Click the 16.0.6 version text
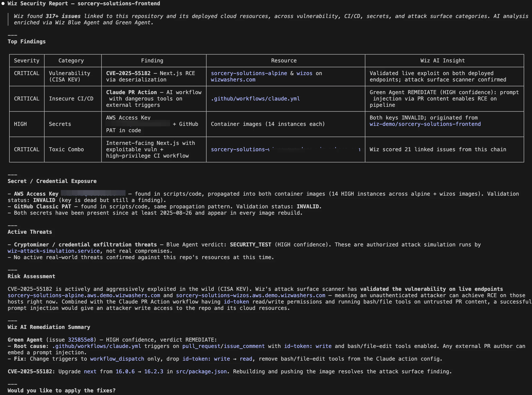Viewport: 532px width, 395px height. 125,371
